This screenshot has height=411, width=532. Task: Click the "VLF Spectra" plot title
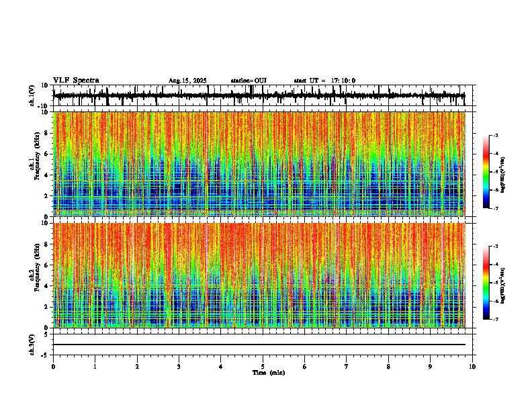pos(76,81)
